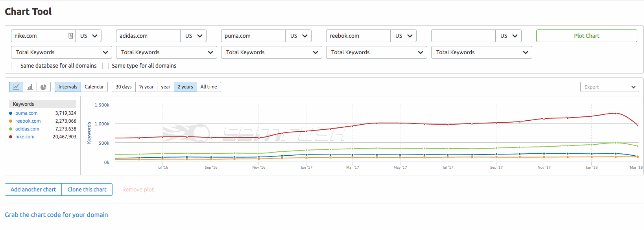Enable Same type for all domains
644x230 pixels.
(105, 66)
